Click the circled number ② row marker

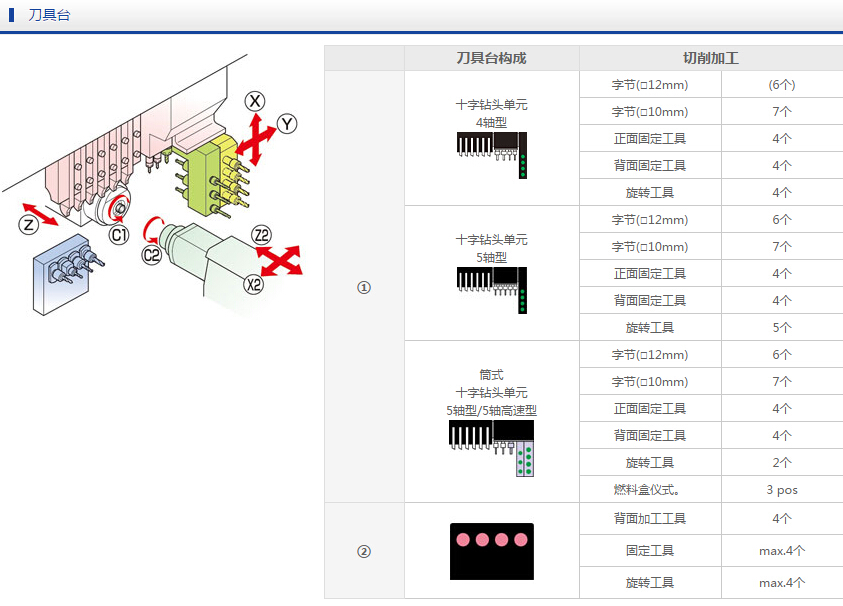pos(364,550)
